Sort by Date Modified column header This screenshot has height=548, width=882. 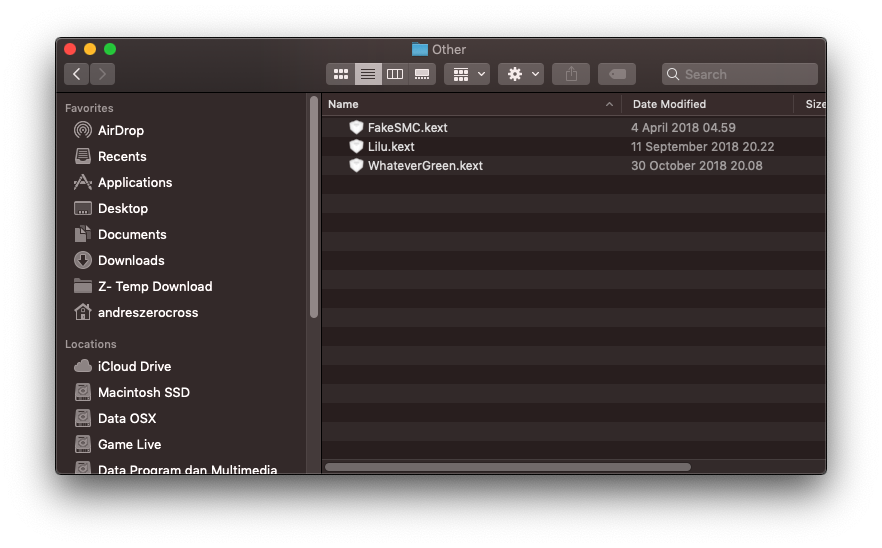pos(669,104)
